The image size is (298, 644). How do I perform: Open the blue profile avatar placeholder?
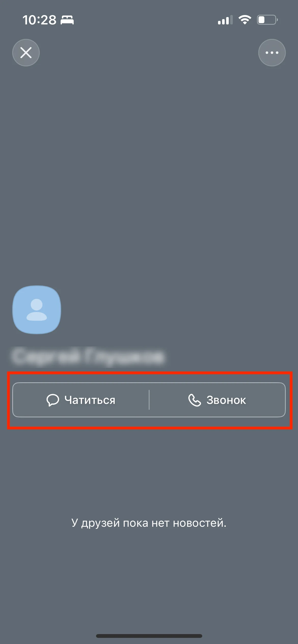point(37,310)
